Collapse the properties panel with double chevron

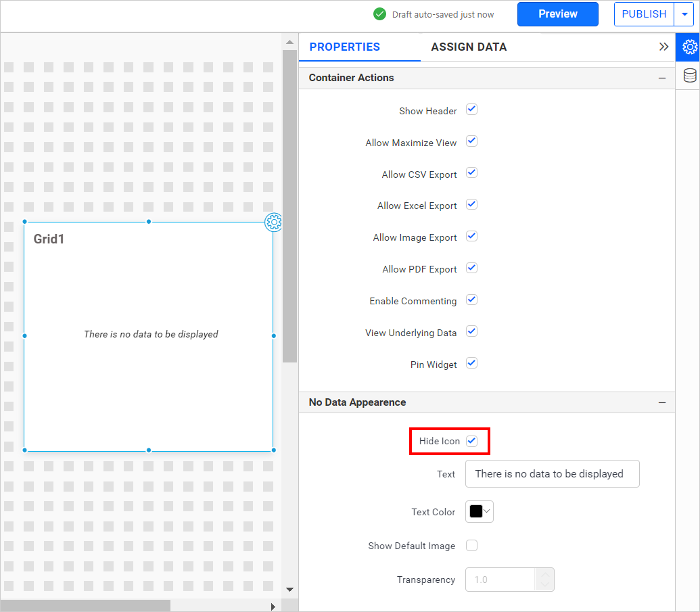663,47
